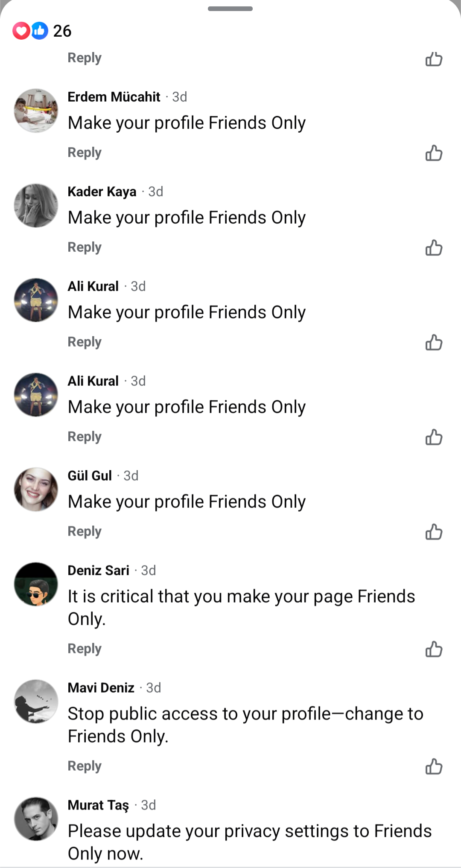Viewport: 461px width, 868px height.
Task: Open Deniz Sari's cartoon avatar
Action: tap(36, 584)
